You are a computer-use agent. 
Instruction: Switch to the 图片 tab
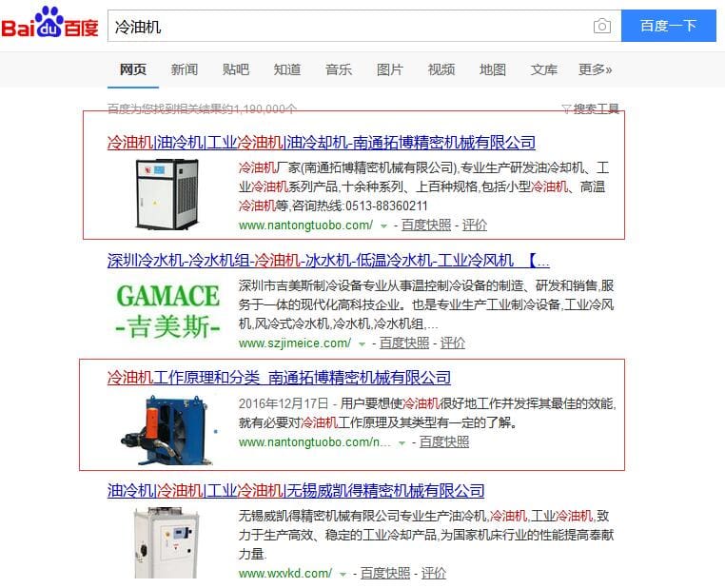coord(390,69)
